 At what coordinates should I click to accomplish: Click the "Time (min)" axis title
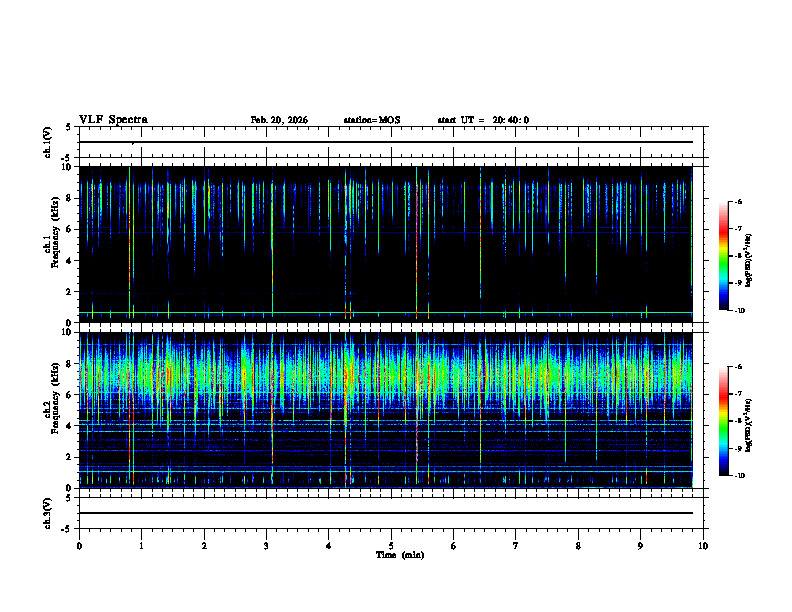(x=400, y=555)
